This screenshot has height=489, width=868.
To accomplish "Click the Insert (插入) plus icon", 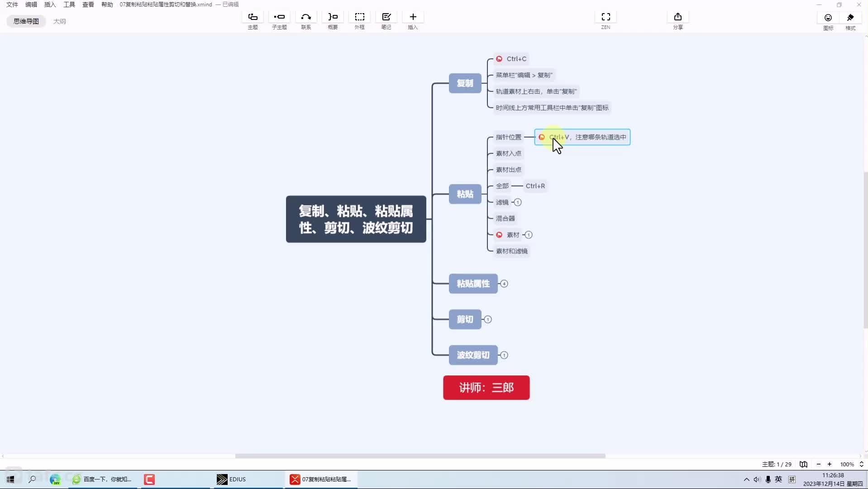I will [x=413, y=17].
